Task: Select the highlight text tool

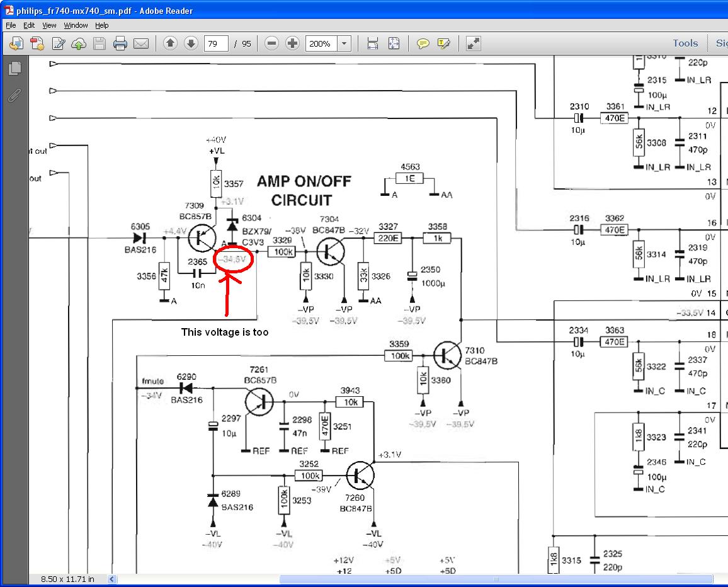Action: [444, 43]
